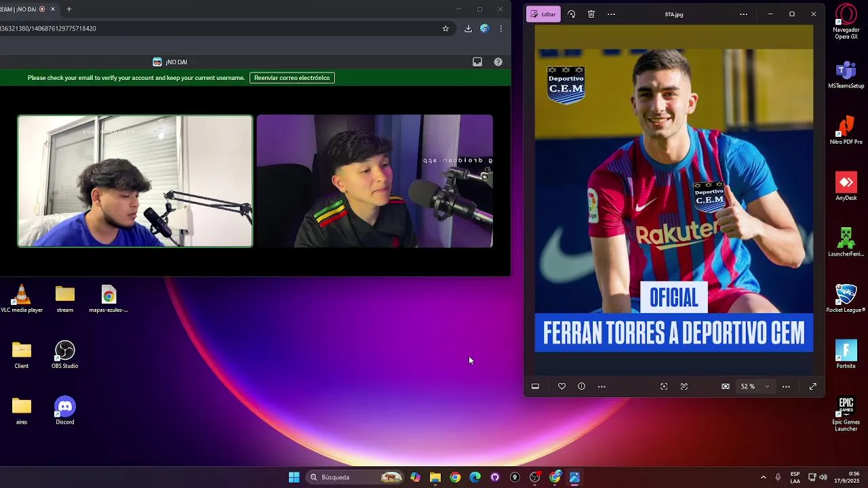Bookmark the page with the star icon

pos(446,28)
